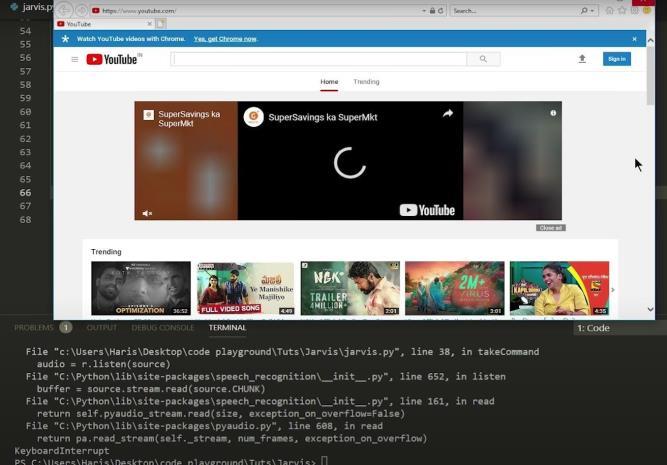The width and height of the screenshot is (667, 465).
Task: Open the Favorites star icon
Action: [x=622, y=10]
